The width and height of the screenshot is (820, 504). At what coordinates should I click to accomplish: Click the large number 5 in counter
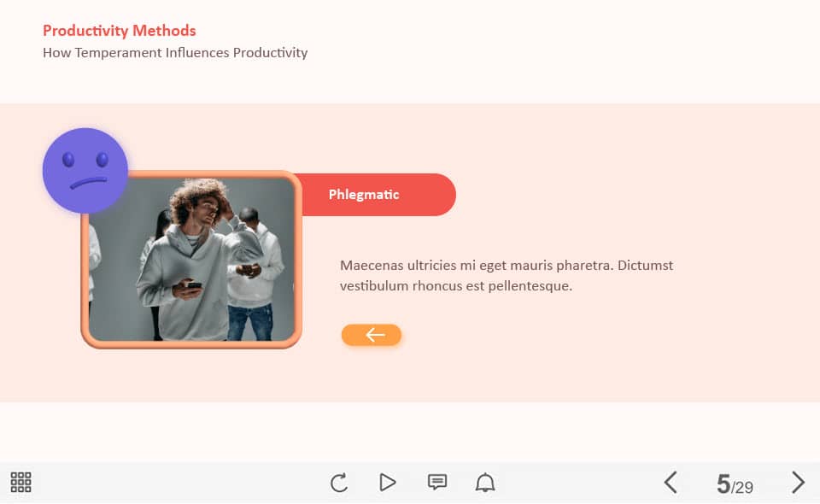coord(723,483)
